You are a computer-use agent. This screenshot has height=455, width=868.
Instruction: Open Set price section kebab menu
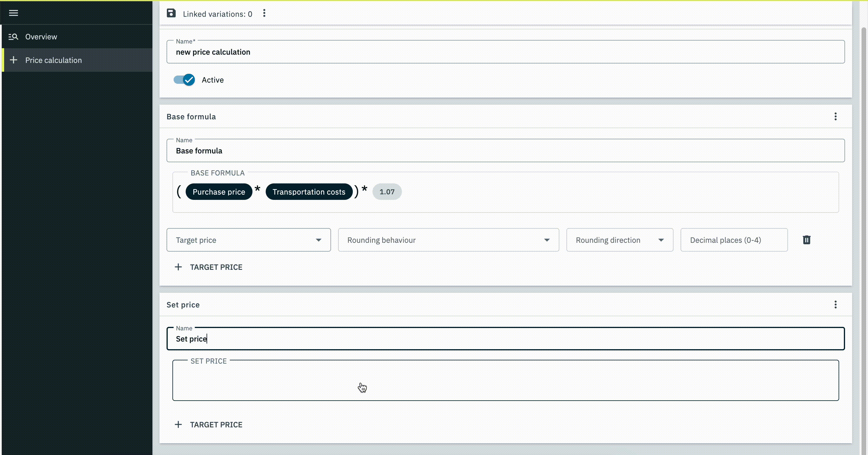point(835,305)
